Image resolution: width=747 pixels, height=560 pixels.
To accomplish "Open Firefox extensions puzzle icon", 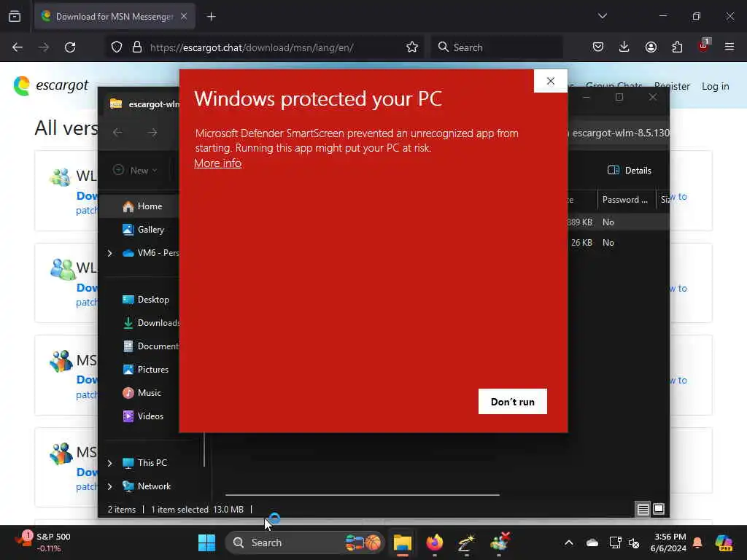I will 677,47.
